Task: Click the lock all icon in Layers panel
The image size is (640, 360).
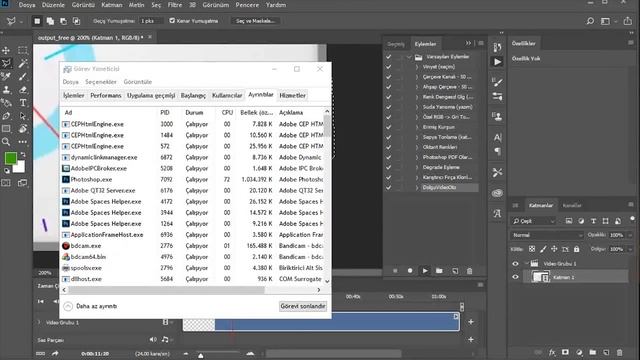Action: pyautogui.click(x=576, y=249)
